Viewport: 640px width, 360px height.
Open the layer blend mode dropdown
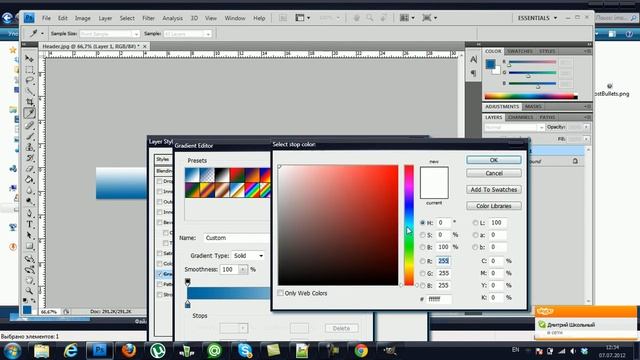point(514,127)
